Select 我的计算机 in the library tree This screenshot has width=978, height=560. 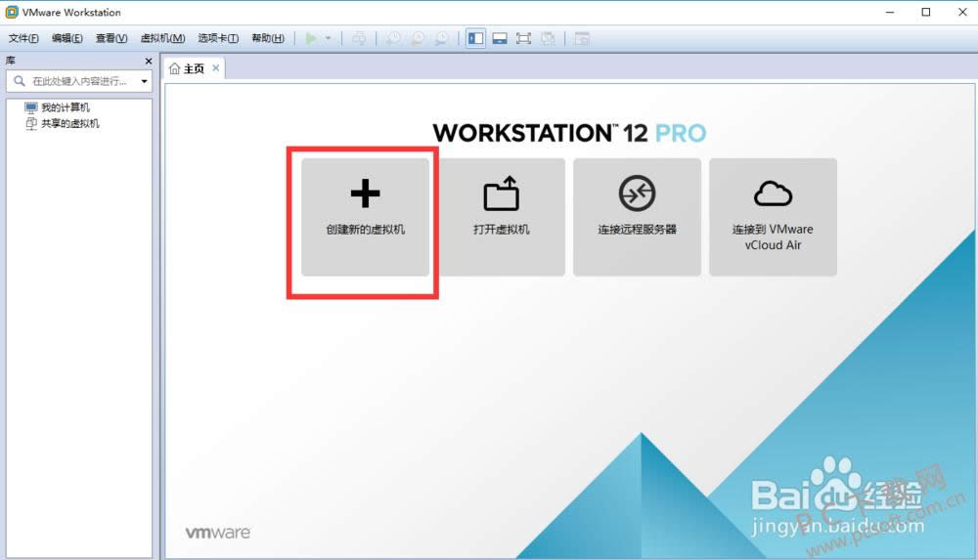65,108
